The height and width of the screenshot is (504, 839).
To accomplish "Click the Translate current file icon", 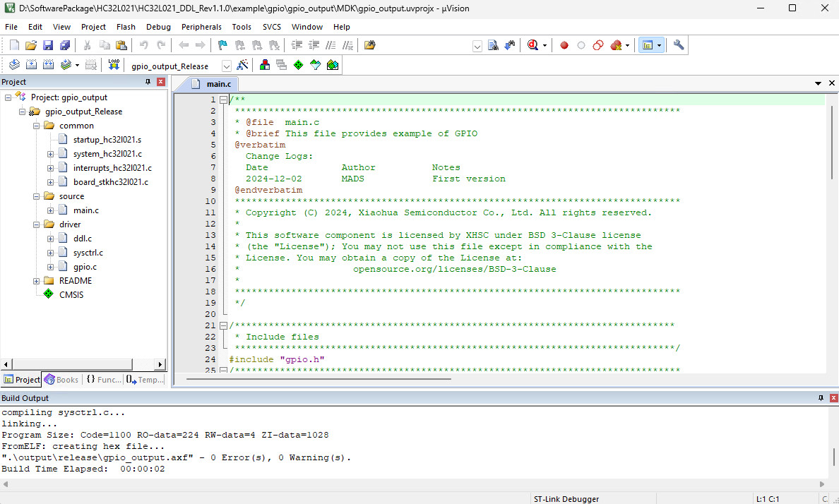I will pos(14,65).
